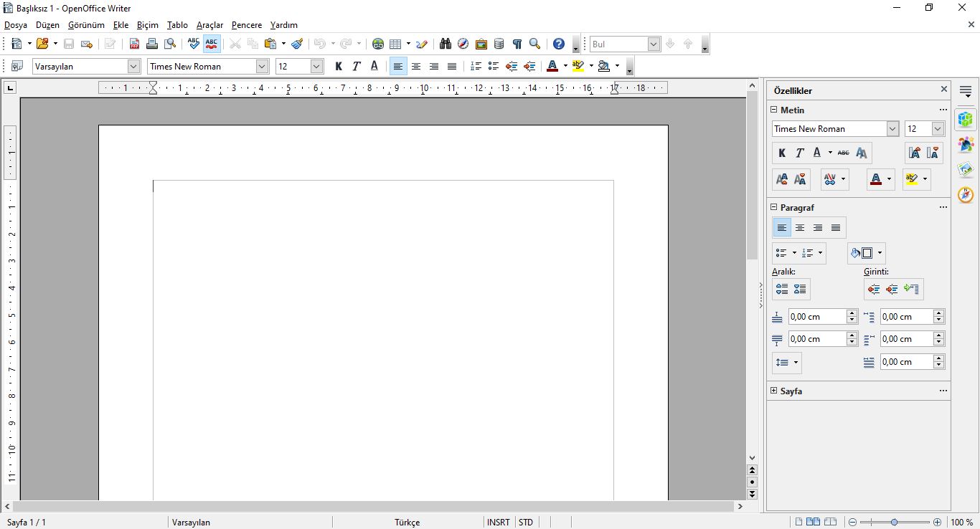Screen dimensions: 980x529
Task: Click the status bar zoom slider
Action: click(893, 523)
